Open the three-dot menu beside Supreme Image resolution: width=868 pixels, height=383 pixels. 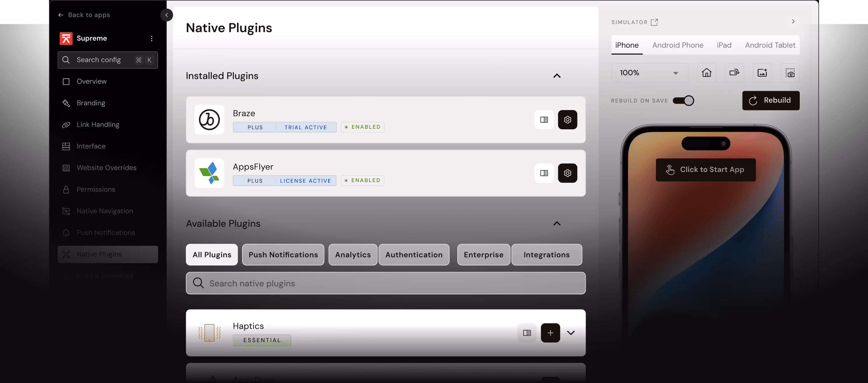[x=151, y=39]
